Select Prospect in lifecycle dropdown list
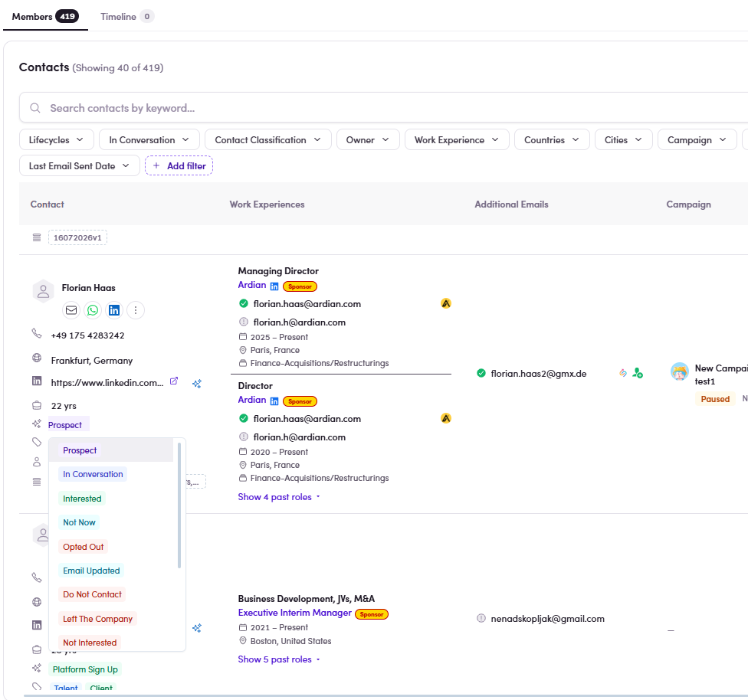The width and height of the screenshot is (748, 700). click(80, 450)
